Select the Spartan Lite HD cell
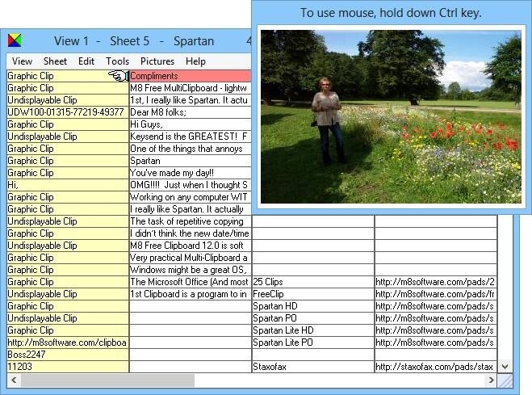 click(312, 330)
